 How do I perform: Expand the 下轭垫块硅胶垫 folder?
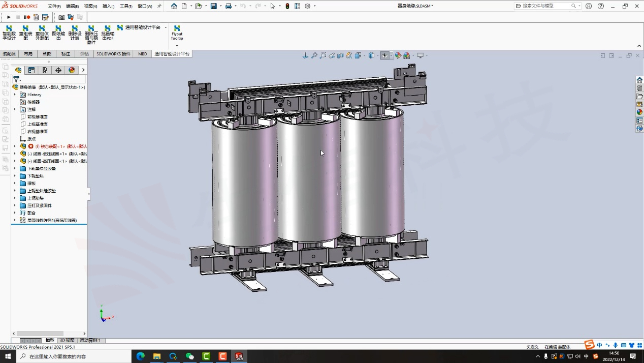click(x=15, y=168)
